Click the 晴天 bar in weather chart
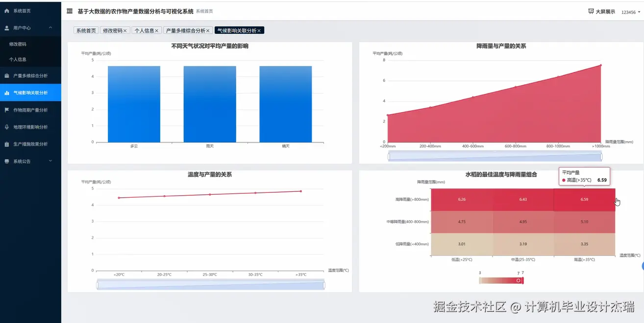Viewport: 644px width, 323px height. point(286,104)
